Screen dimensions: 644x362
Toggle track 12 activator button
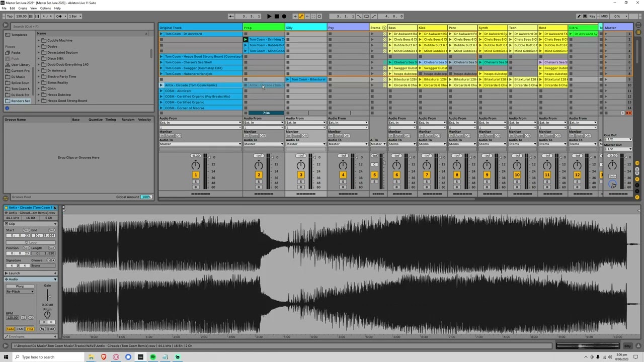pyautogui.click(x=577, y=175)
